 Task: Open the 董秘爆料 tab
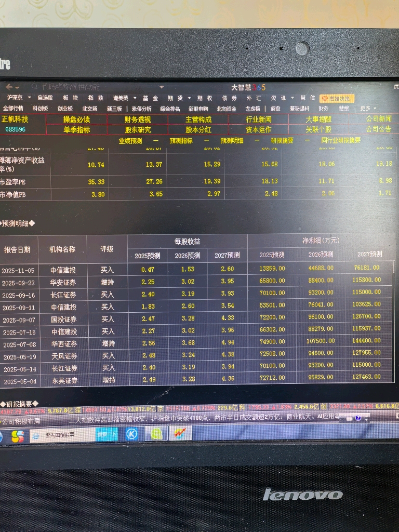[299, 109]
